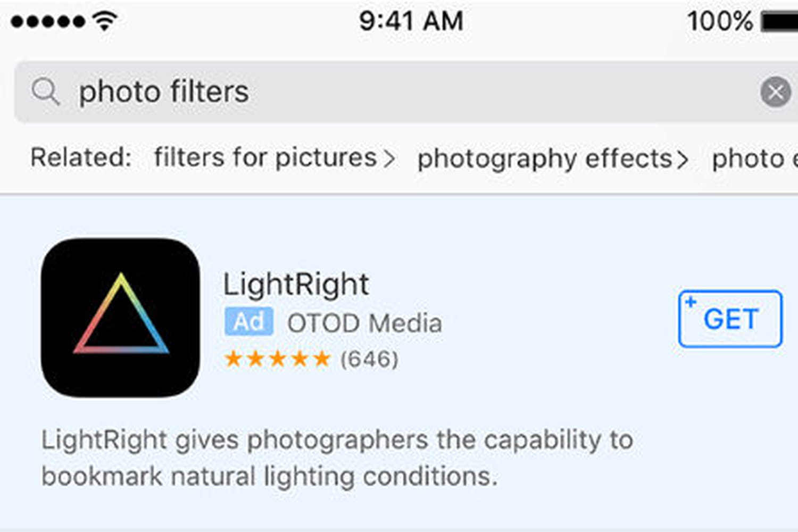
Task: Tap the Wi-Fi status icon
Action: [105, 21]
